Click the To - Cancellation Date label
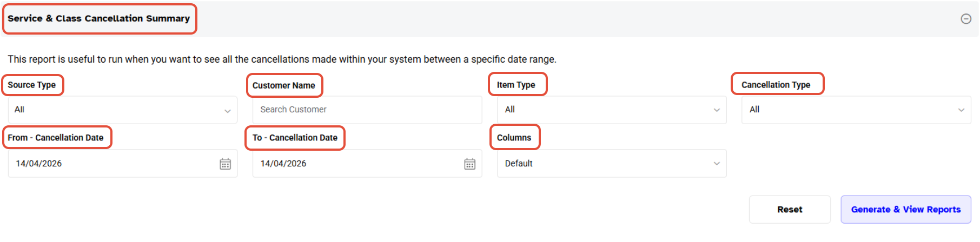This screenshot has width=980, height=242. click(295, 138)
